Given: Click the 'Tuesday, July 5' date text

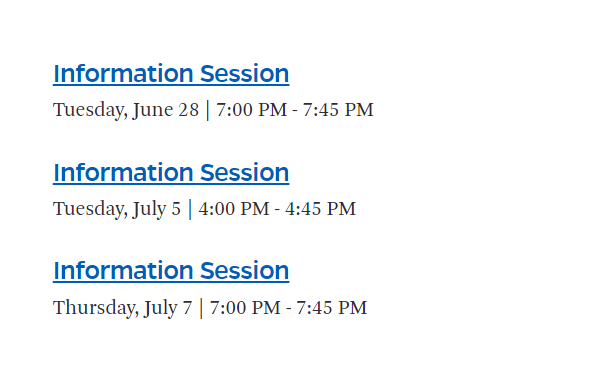Looking at the screenshot, I should (x=117, y=209).
